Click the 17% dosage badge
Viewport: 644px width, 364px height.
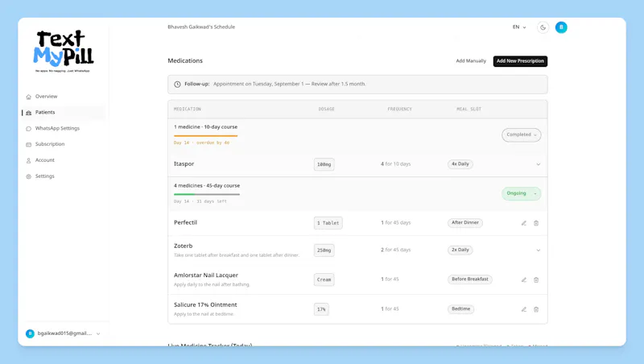point(321,309)
